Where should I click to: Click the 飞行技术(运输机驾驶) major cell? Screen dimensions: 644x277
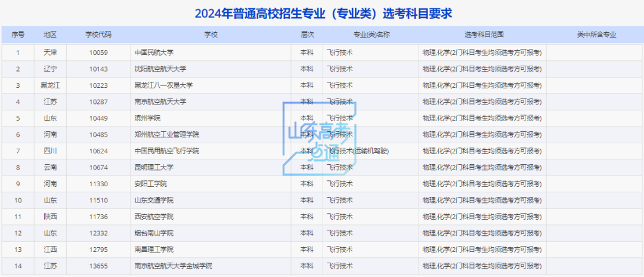coord(358,151)
